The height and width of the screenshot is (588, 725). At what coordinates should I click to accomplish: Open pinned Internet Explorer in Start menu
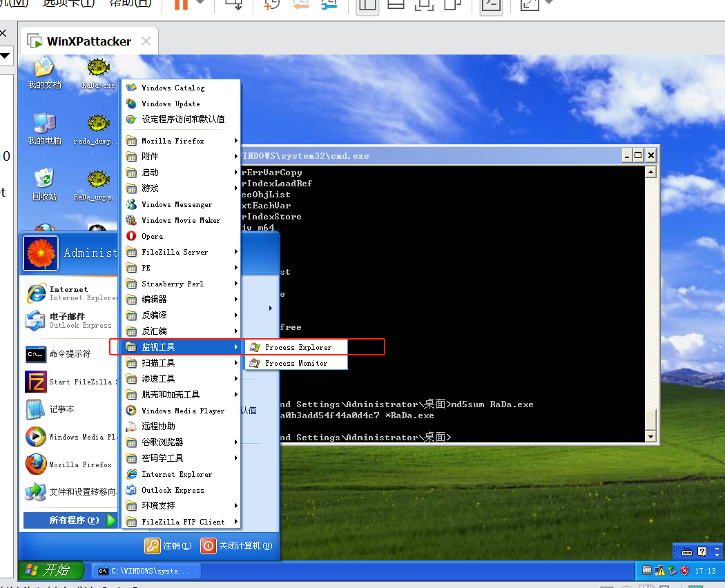[x=70, y=293]
